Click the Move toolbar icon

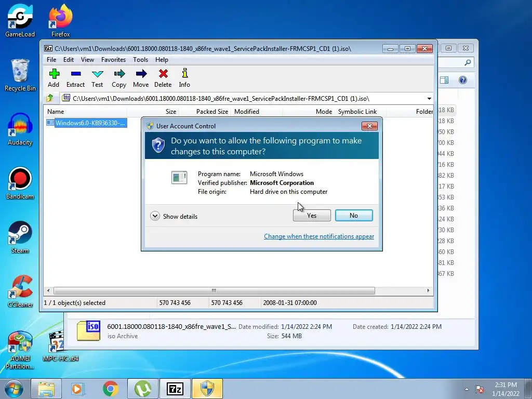click(141, 78)
